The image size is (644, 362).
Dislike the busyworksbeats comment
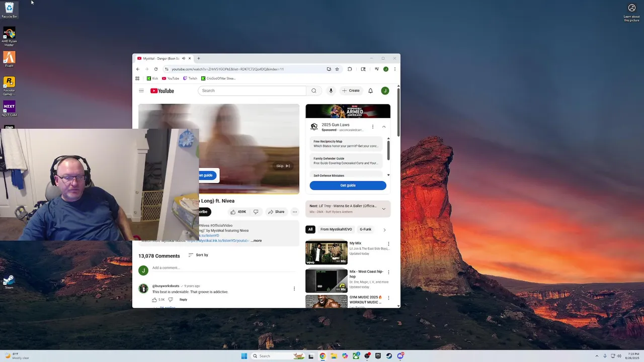[x=171, y=300]
